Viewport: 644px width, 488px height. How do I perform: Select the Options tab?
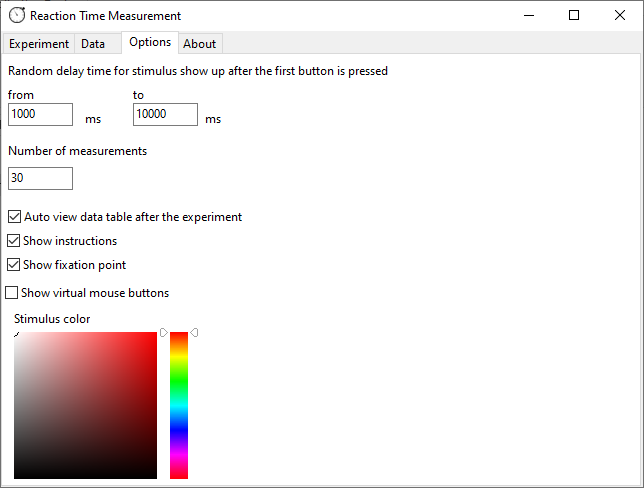click(x=150, y=42)
